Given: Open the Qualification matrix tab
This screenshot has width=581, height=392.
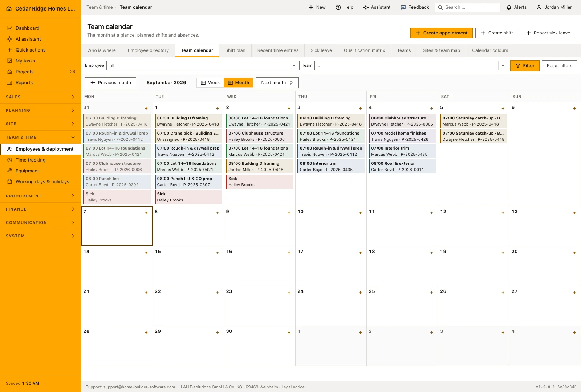Looking at the screenshot, I should pyautogui.click(x=365, y=50).
